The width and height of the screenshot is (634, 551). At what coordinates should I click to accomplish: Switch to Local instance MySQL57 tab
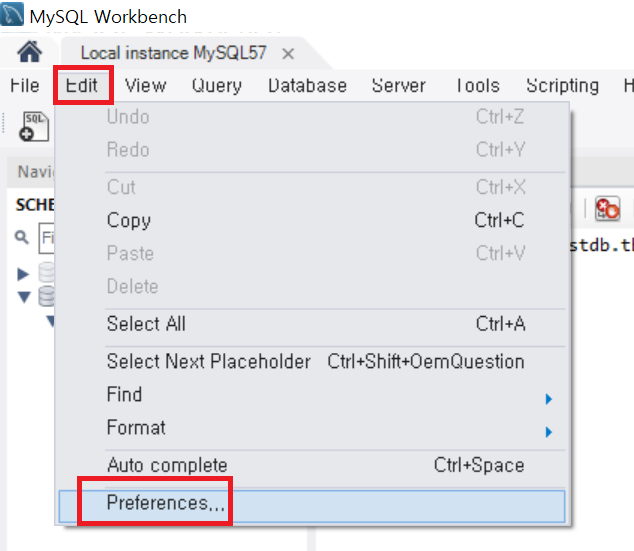[173, 53]
